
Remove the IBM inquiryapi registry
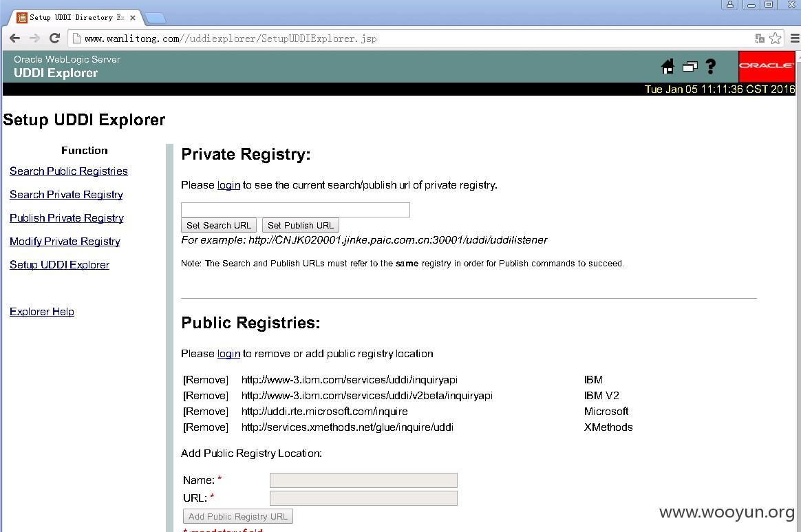[206, 380]
